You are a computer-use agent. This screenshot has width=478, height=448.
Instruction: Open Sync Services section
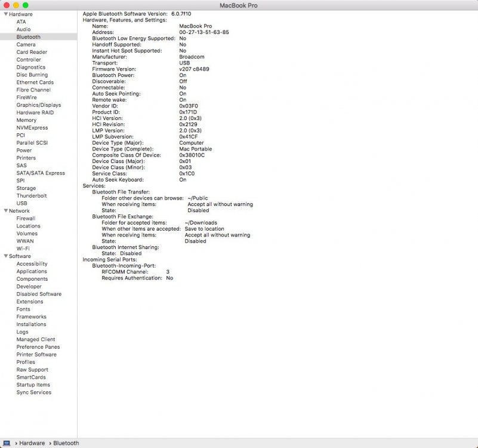click(x=34, y=392)
